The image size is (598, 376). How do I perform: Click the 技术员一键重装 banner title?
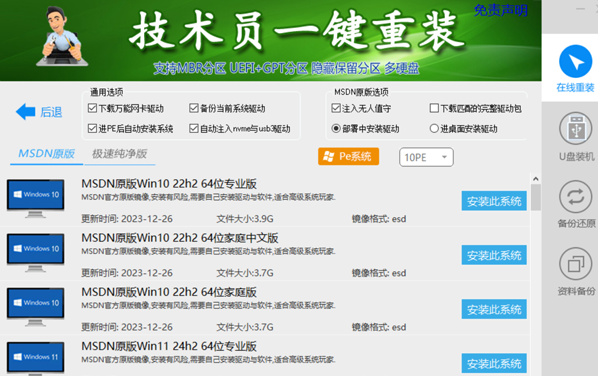click(297, 31)
